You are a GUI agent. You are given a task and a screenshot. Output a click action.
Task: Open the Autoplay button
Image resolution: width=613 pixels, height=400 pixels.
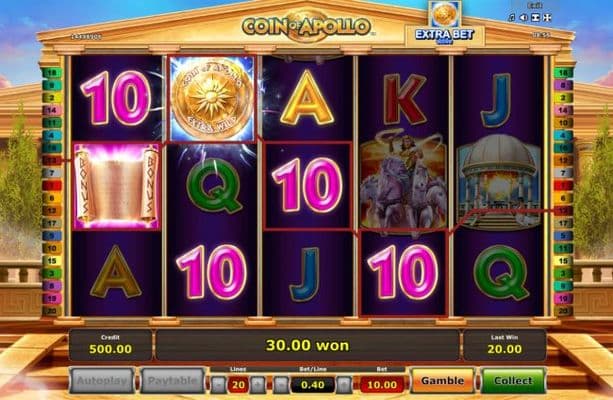102,381
